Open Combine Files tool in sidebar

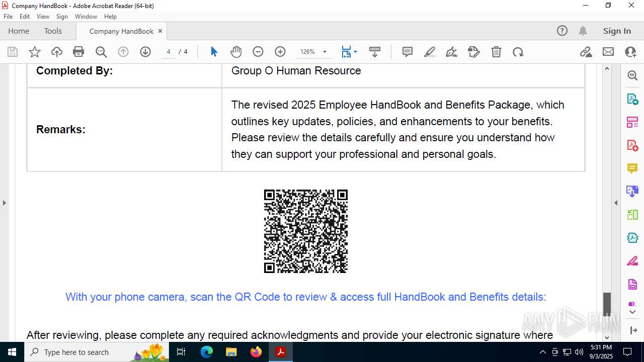tap(632, 192)
